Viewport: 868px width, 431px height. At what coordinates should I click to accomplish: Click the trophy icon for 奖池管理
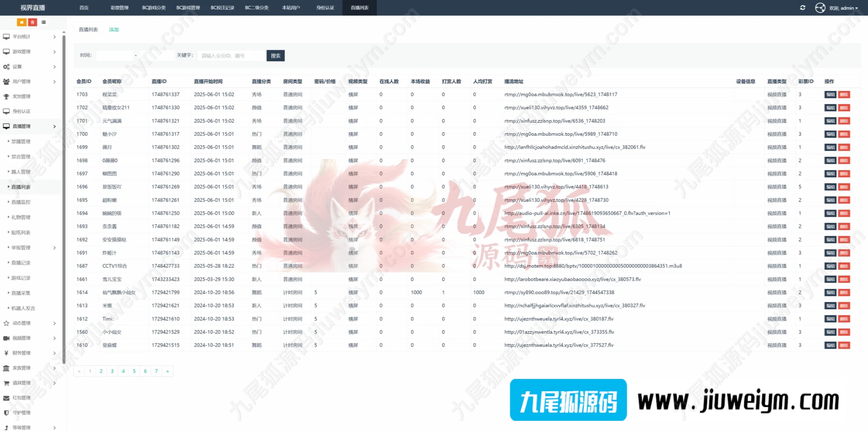pos(6,97)
